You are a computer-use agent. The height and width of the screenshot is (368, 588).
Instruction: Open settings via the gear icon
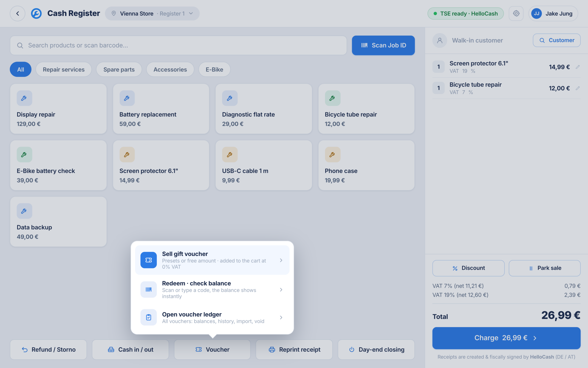pyautogui.click(x=516, y=13)
